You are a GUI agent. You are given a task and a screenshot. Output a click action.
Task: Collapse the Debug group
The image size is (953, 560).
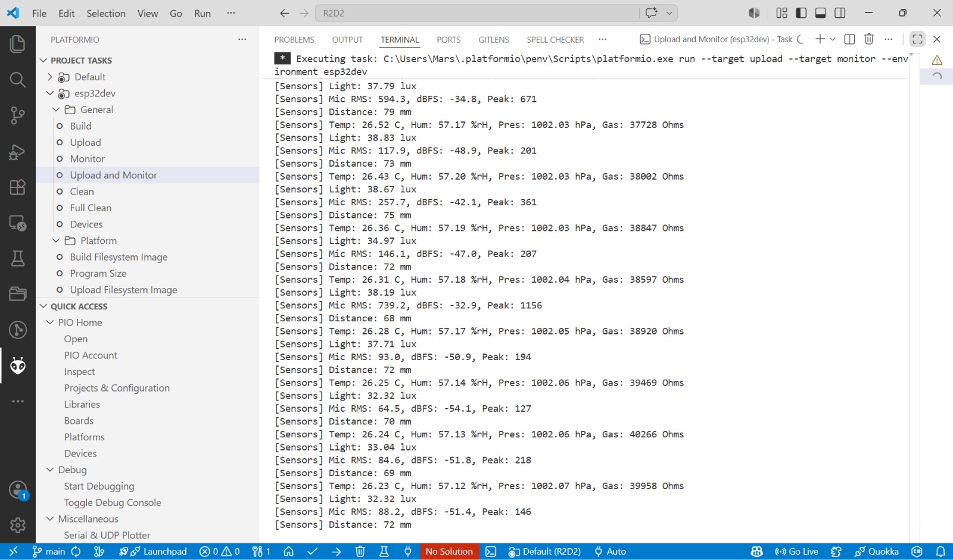click(x=50, y=470)
